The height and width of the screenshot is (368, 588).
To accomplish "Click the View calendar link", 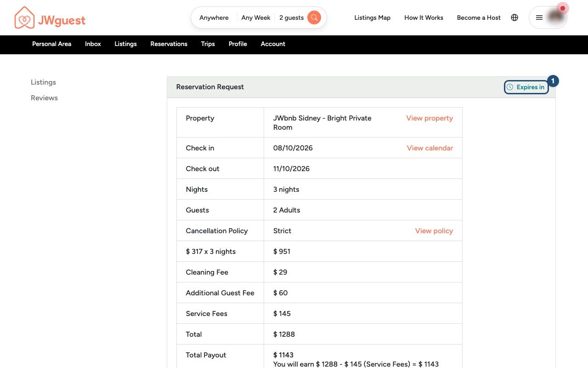I will coord(430,148).
